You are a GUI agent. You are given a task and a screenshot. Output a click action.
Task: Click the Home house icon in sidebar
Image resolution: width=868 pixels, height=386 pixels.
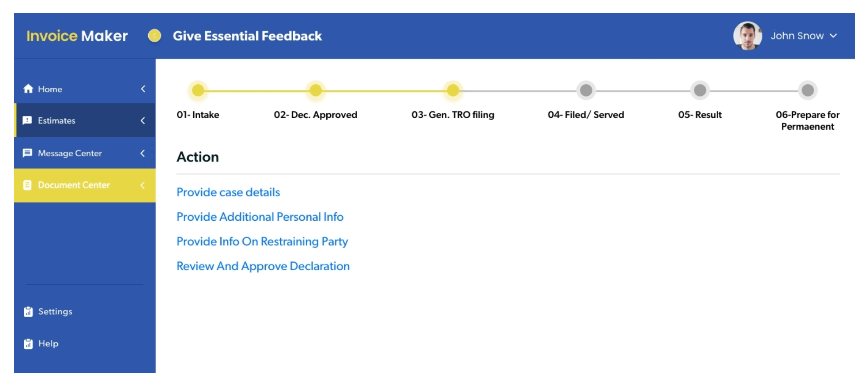click(x=28, y=89)
